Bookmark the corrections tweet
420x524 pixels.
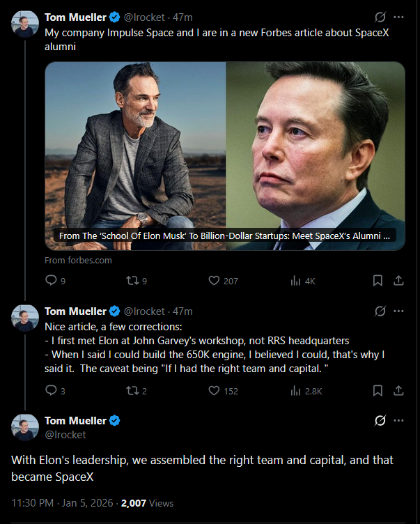(x=378, y=391)
